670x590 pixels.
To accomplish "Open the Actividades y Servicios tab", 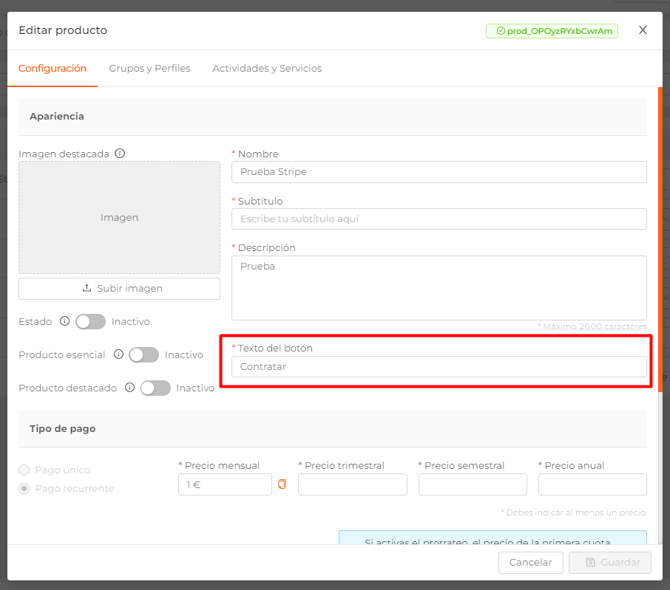I will [x=267, y=69].
